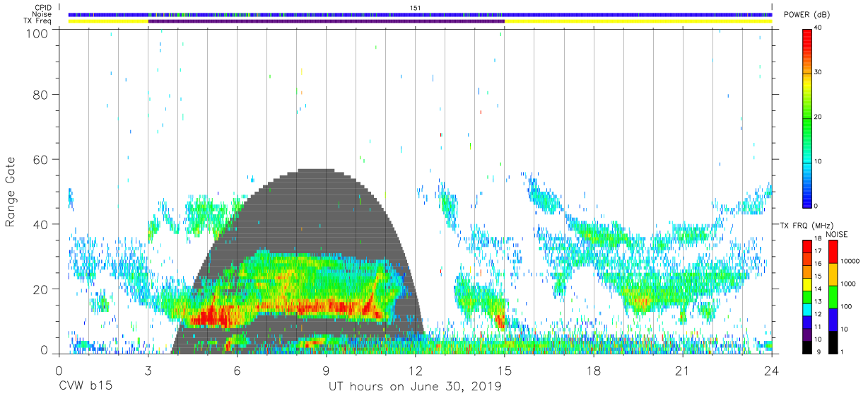This screenshot has height=401, width=868.
Task: Click the 11 label on the TX FRQ scale
Action: point(819,327)
